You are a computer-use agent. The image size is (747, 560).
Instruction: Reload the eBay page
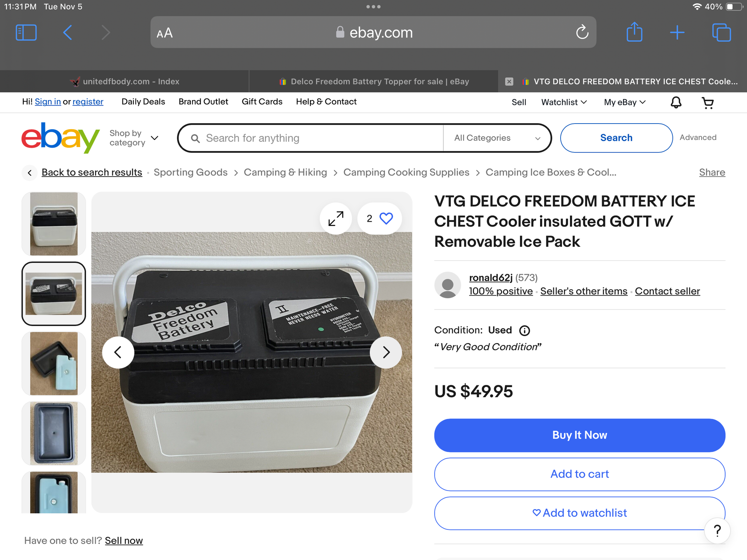point(582,32)
